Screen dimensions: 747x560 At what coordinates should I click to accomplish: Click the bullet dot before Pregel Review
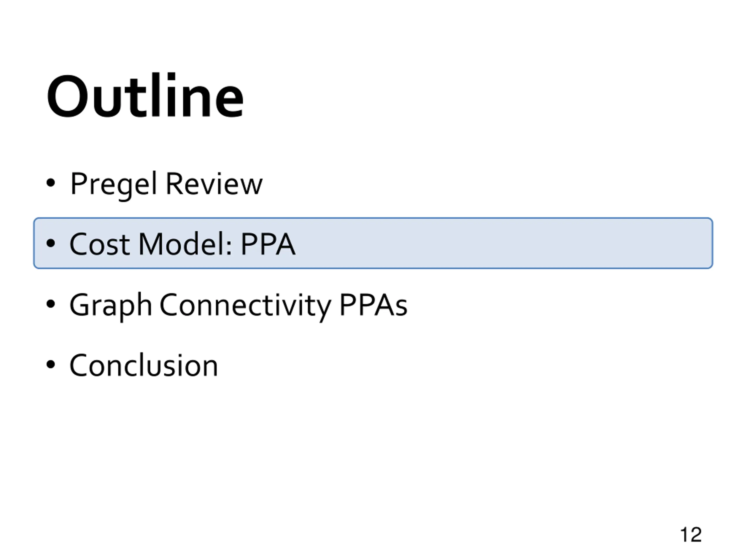51,183
